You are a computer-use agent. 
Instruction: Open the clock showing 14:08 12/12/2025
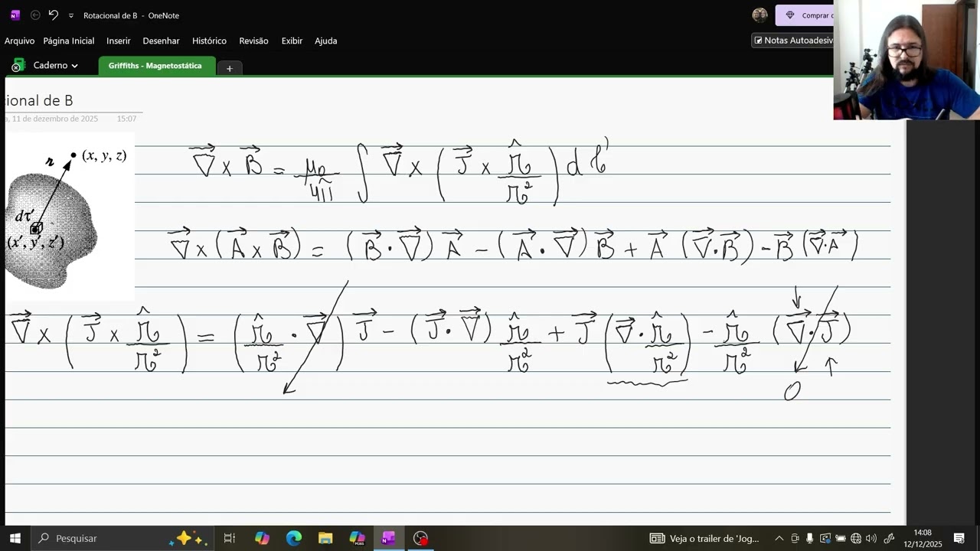923,538
